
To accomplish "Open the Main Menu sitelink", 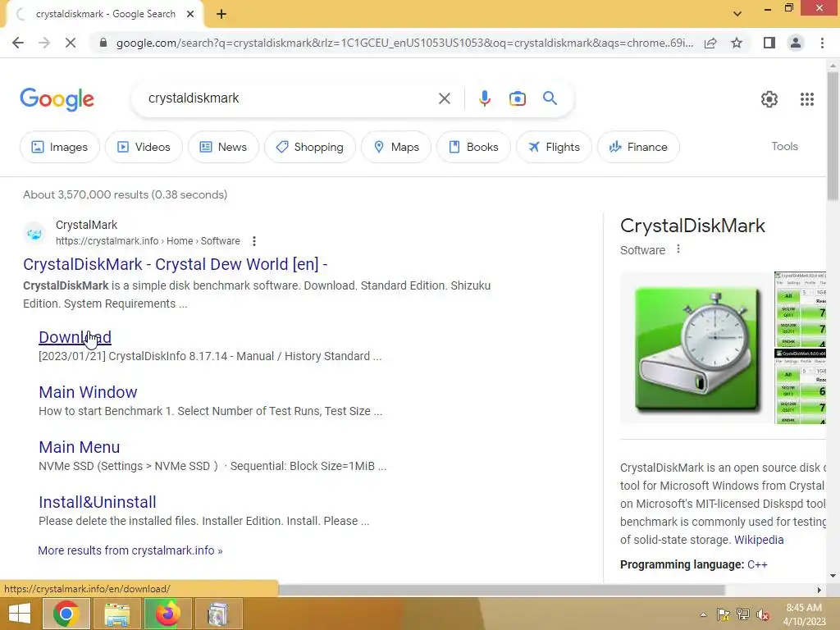I will coord(80,447).
